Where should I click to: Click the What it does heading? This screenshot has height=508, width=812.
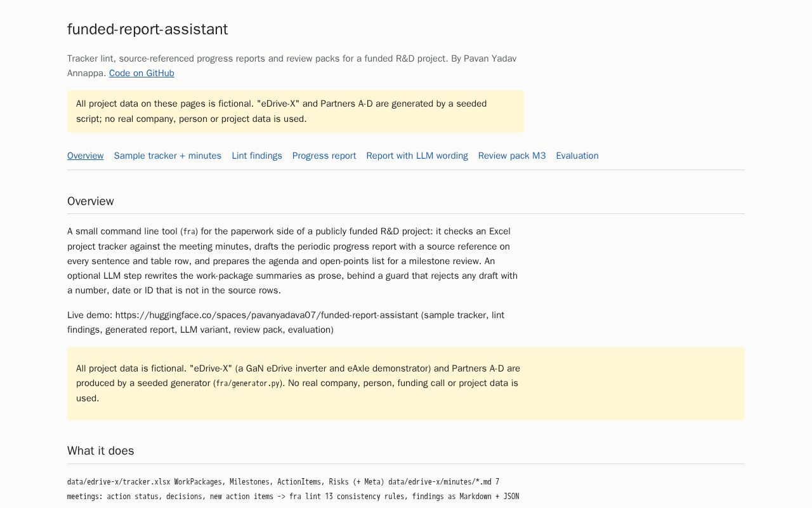pyautogui.click(x=101, y=451)
